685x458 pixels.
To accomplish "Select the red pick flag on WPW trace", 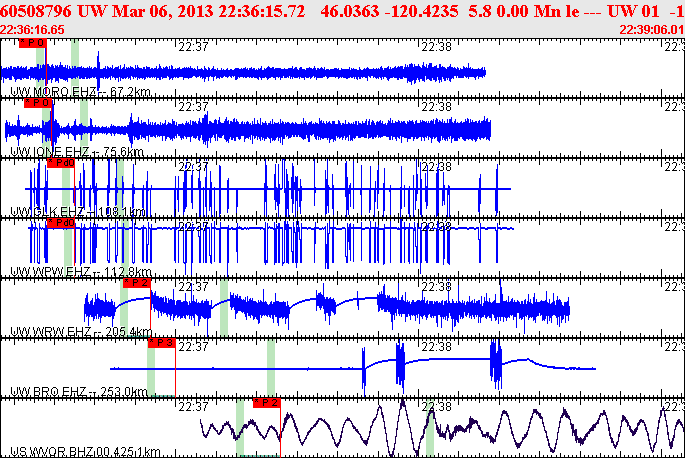I will (x=61, y=223).
